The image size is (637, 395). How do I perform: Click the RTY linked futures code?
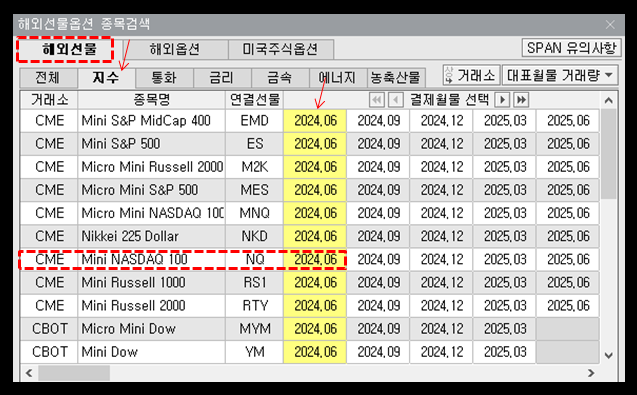tap(255, 306)
